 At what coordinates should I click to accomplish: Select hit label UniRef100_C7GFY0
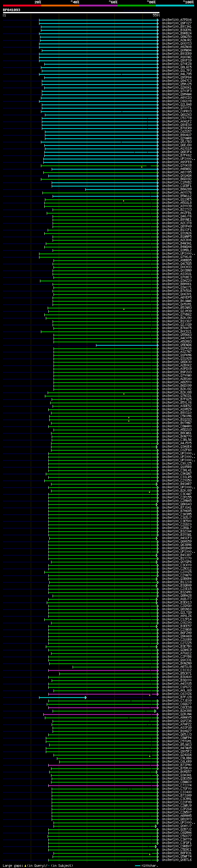click(176, 789)
